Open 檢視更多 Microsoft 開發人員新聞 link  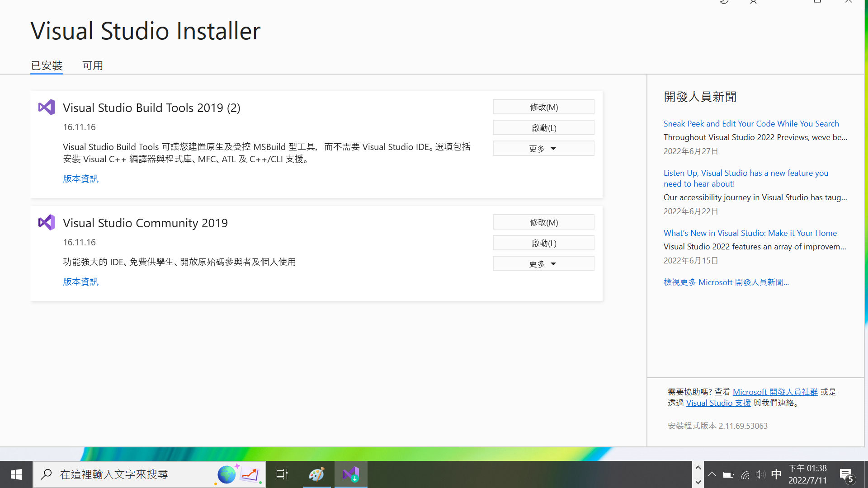(726, 282)
